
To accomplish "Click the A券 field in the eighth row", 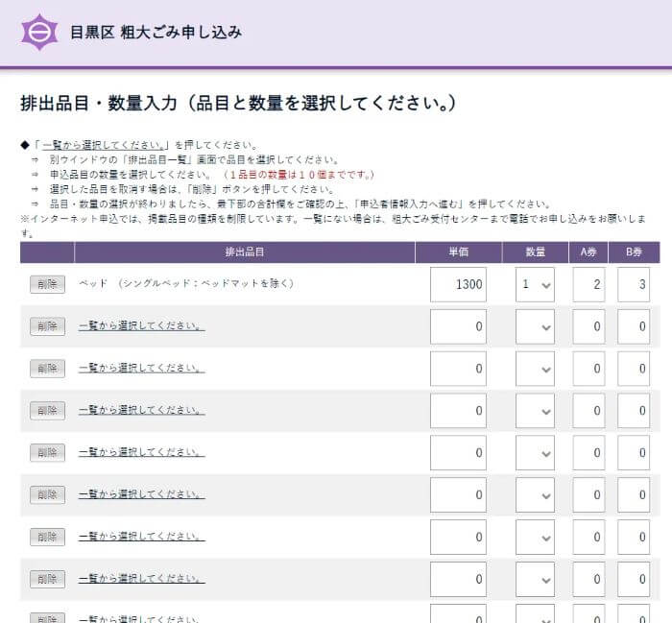I will (588, 579).
